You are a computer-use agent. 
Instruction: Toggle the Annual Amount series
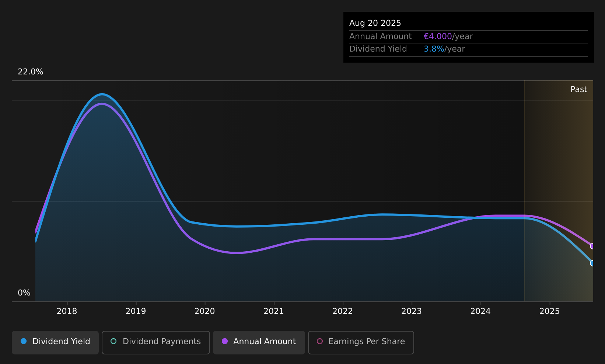pos(259,342)
